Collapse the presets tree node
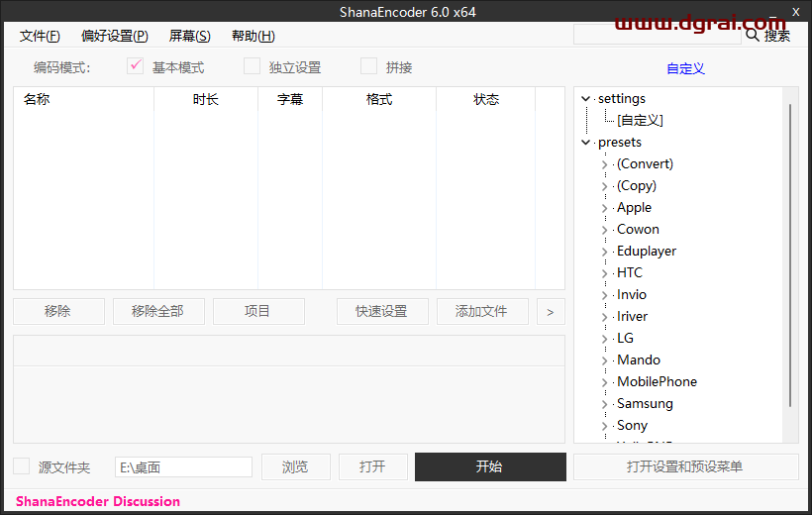The image size is (812, 515). (x=585, y=142)
